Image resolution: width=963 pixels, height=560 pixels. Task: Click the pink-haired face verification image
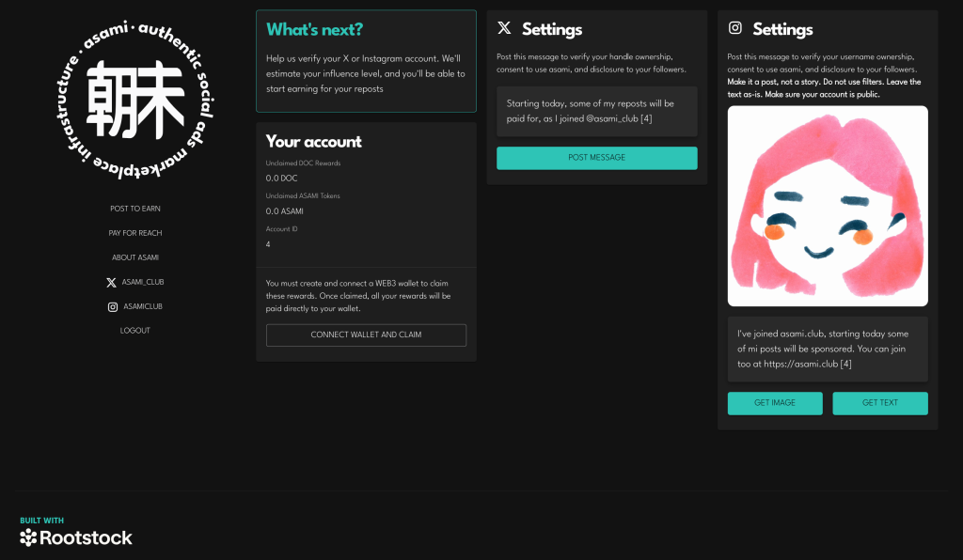click(828, 206)
